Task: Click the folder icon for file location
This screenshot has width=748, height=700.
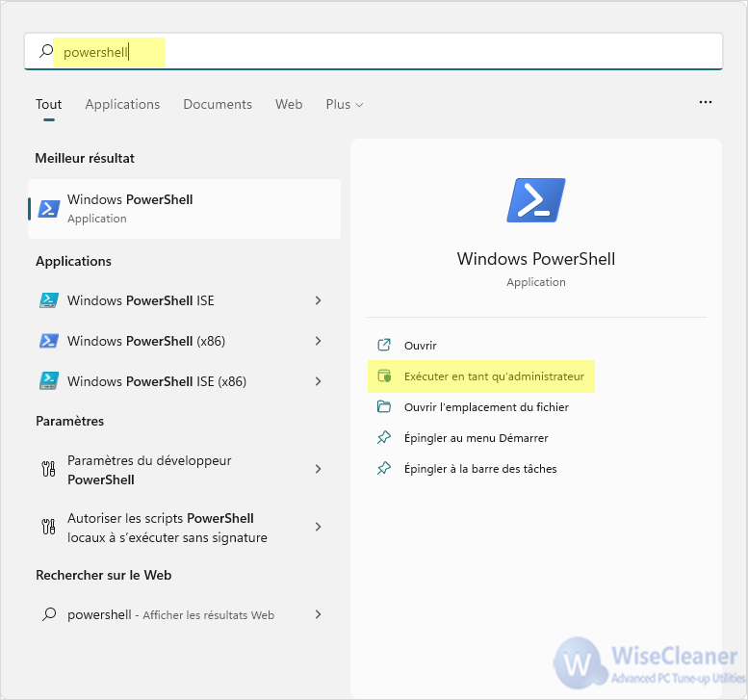Action: pyautogui.click(x=384, y=406)
